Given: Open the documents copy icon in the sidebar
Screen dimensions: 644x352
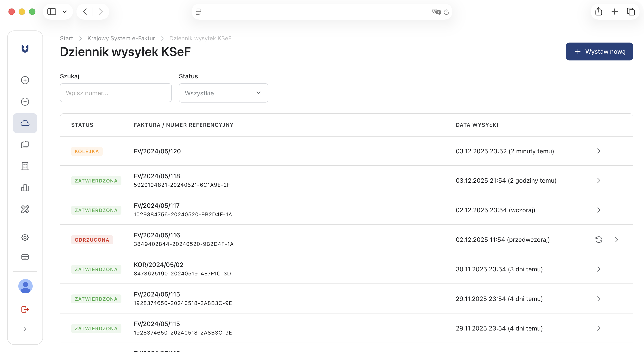Looking at the screenshot, I should point(25,144).
